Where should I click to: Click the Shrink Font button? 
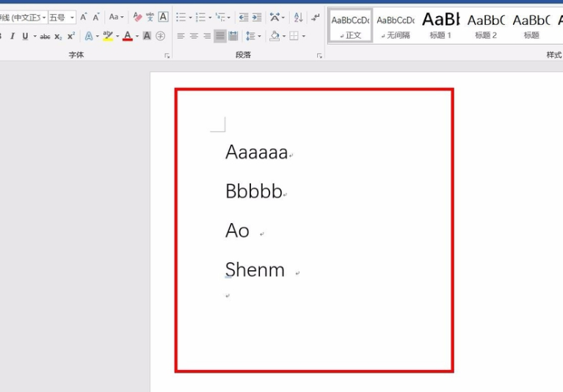tap(96, 17)
